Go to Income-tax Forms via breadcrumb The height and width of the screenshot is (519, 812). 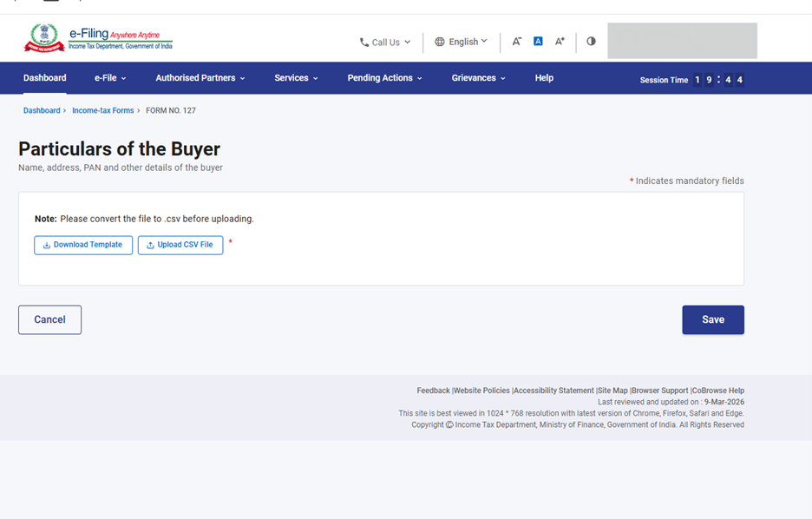(x=103, y=110)
